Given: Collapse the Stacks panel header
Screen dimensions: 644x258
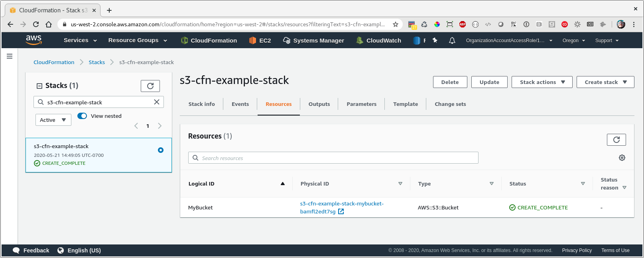Looking at the screenshot, I should pyautogui.click(x=39, y=86).
